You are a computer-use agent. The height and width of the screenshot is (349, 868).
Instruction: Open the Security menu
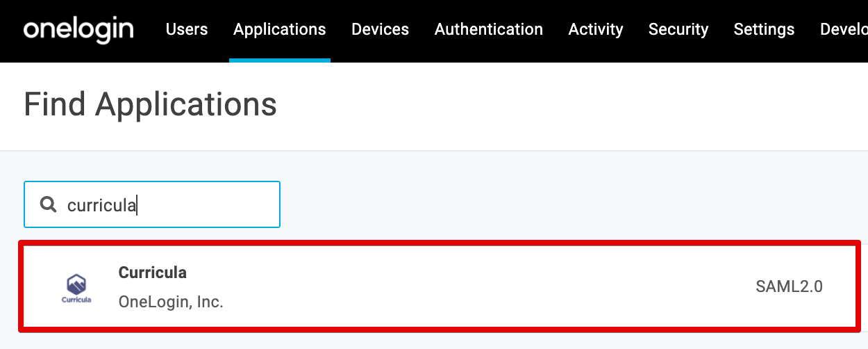tap(678, 30)
